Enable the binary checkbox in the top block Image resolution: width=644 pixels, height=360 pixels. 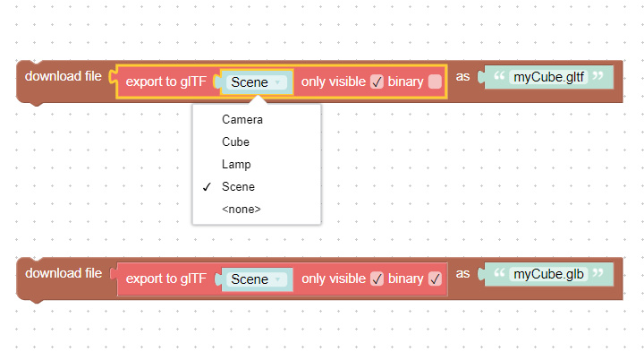click(x=435, y=81)
